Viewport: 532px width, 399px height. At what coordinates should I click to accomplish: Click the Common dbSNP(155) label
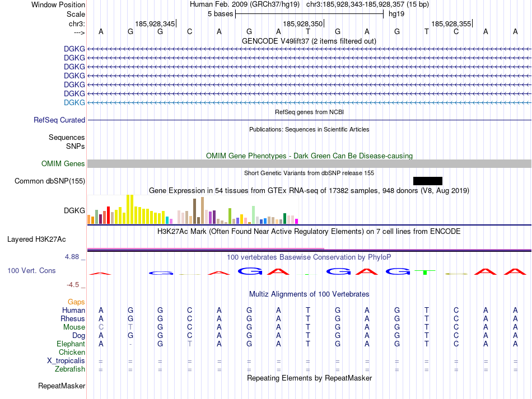(x=50, y=181)
